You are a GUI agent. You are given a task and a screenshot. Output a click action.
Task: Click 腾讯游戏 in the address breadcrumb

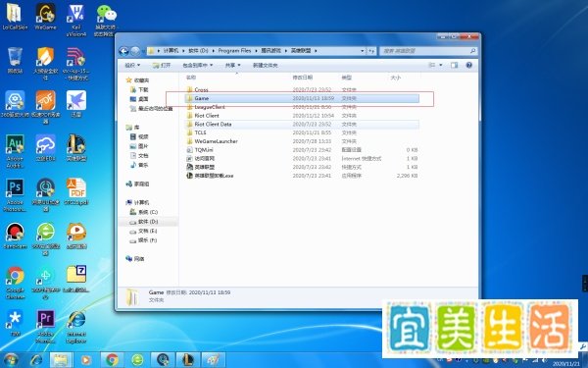coord(270,51)
